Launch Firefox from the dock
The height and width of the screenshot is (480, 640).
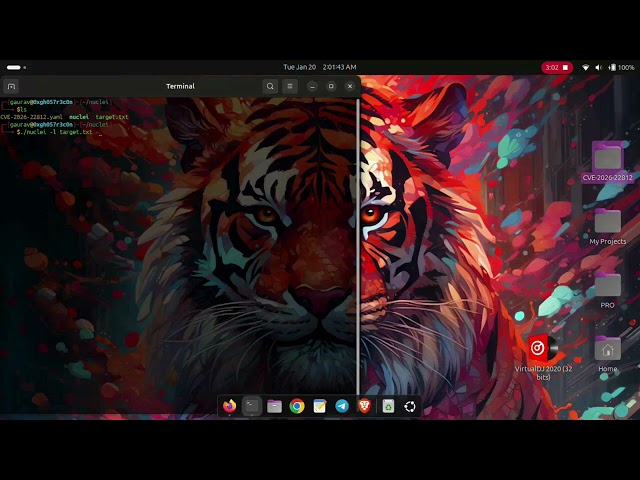(x=230, y=406)
